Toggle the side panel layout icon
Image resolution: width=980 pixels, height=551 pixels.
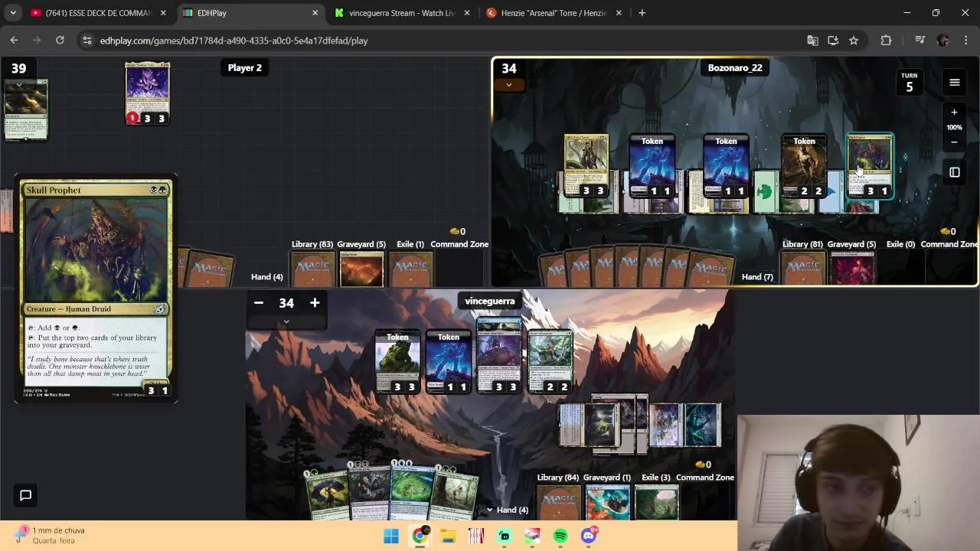tap(954, 173)
